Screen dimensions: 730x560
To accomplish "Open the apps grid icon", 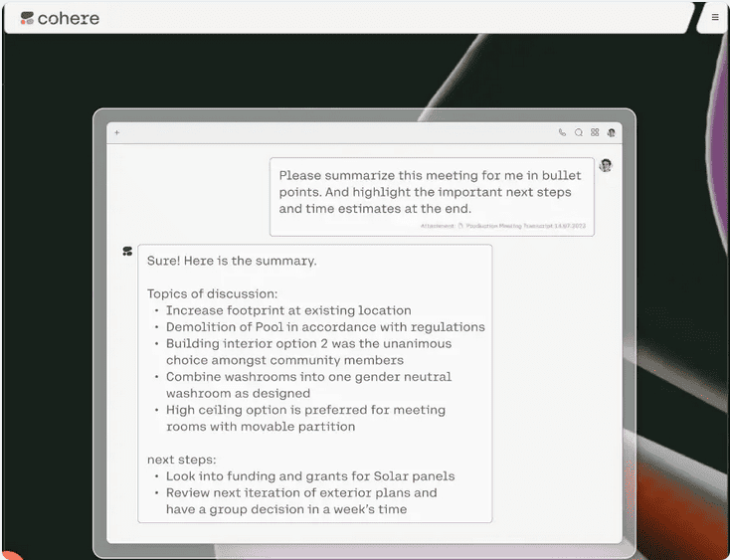I will [595, 132].
